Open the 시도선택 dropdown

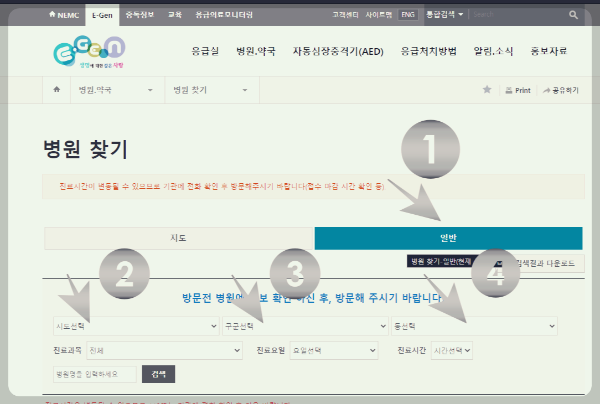click(136, 326)
